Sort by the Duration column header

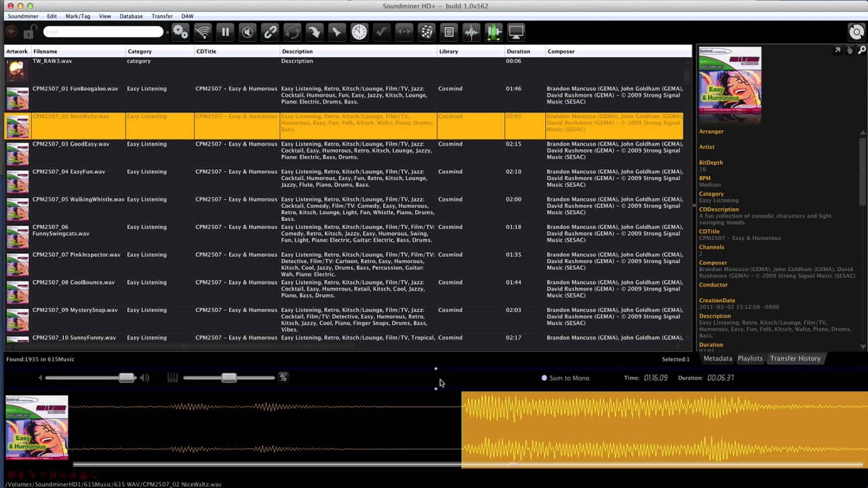[526, 52]
